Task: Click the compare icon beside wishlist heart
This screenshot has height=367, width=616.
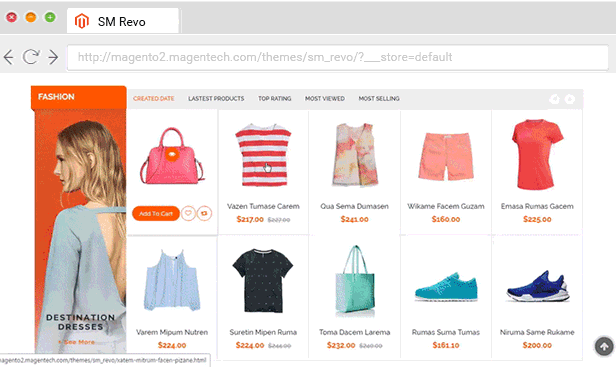Action: coord(204,213)
